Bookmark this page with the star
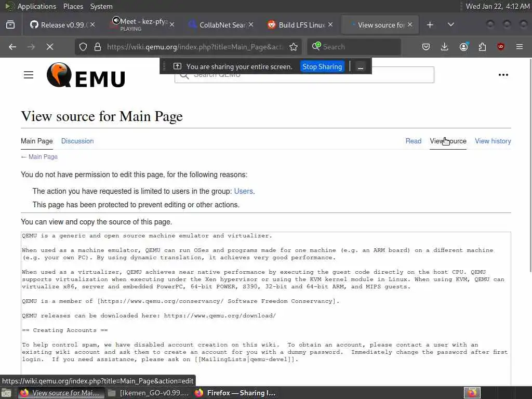Screen dimensions: 532x399 click(294, 47)
